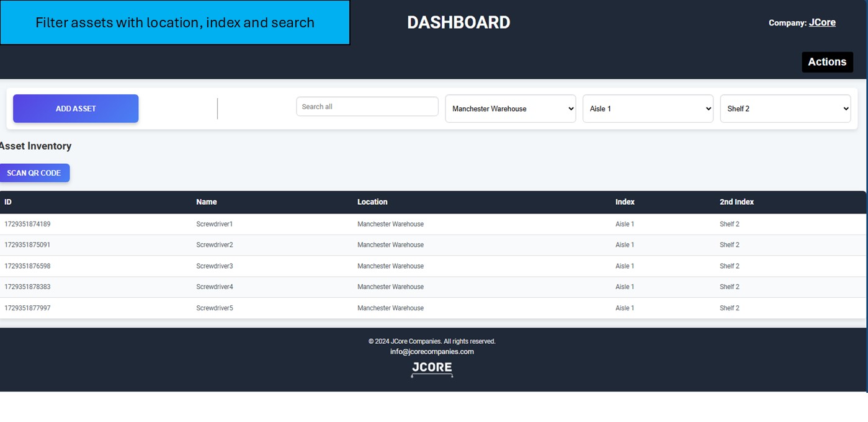Open the Actions menu
The width and height of the screenshot is (868, 422).
click(827, 62)
